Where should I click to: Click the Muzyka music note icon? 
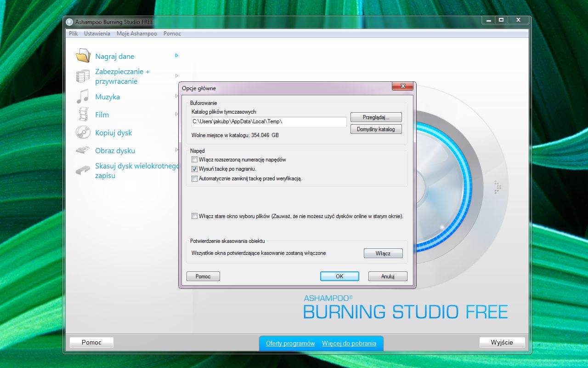click(83, 97)
